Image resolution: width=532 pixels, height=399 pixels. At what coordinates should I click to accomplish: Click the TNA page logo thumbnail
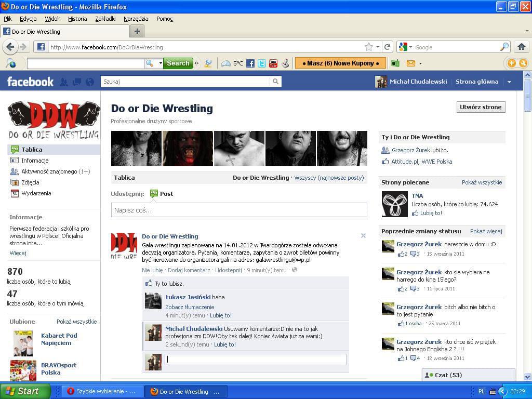click(x=395, y=204)
